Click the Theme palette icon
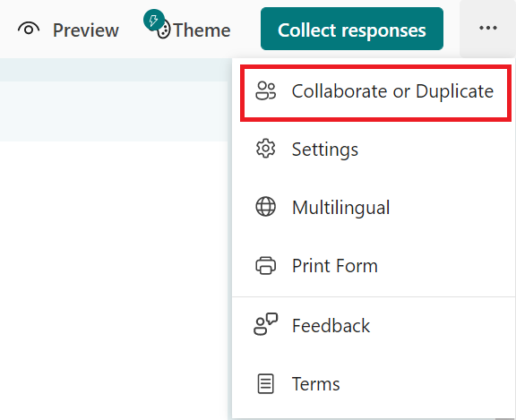 pyautogui.click(x=164, y=30)
